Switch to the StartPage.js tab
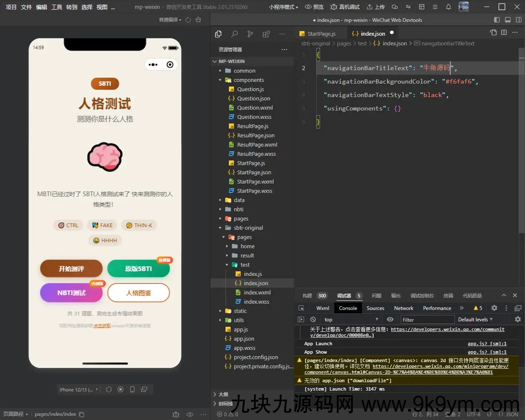The width and height of the screenshot is (525, 420). (x=321, y=34)
